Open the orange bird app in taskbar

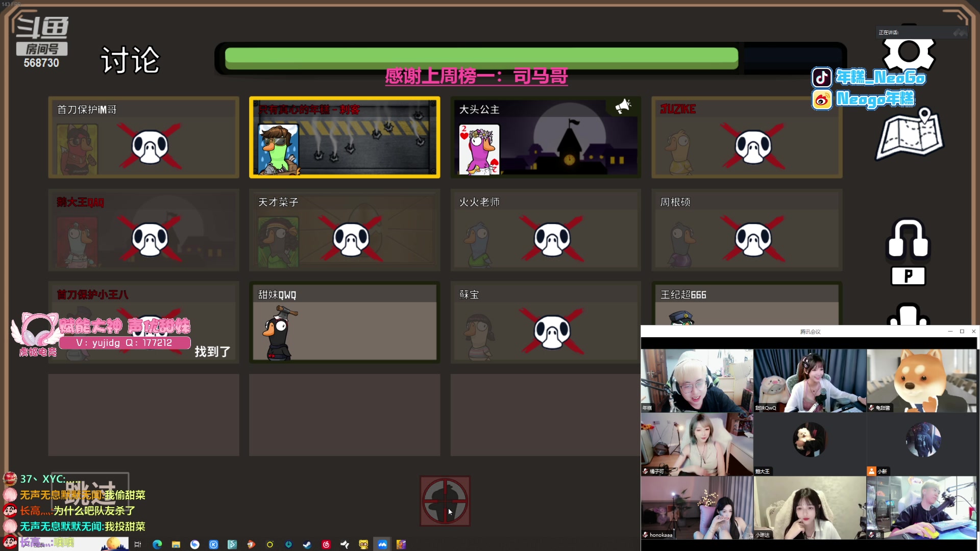click(251, 544)
